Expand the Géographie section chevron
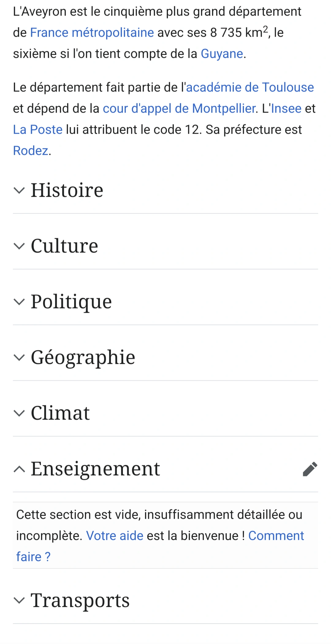This screenshot has height=644, width=331. point(19,358)
